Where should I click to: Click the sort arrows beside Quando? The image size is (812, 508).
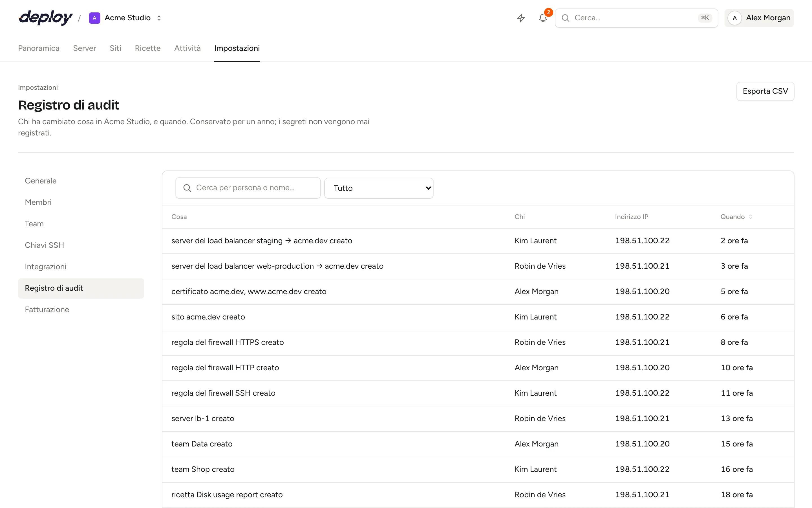751,217
